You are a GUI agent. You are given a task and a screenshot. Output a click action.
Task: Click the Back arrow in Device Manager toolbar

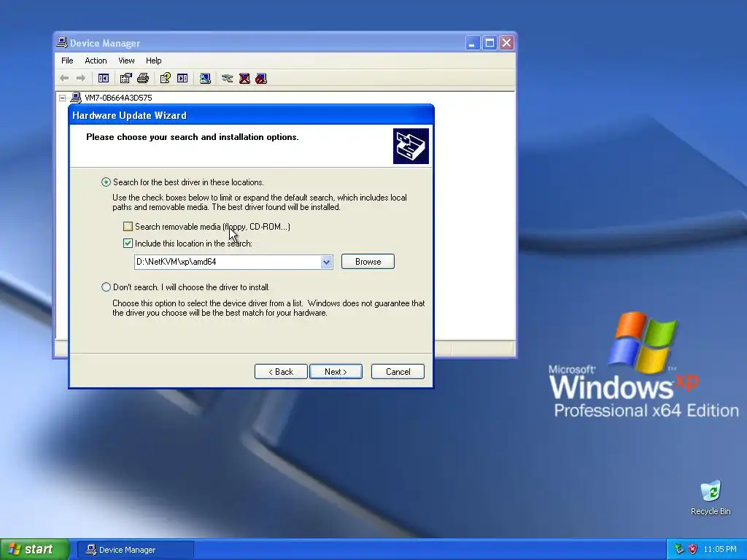click(x=64, y=78)
